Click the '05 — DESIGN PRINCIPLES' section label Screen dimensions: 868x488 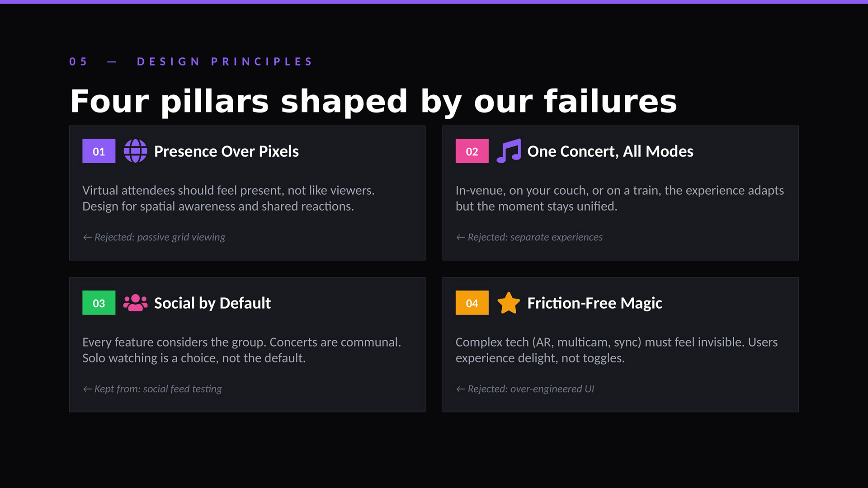point(191,61)
